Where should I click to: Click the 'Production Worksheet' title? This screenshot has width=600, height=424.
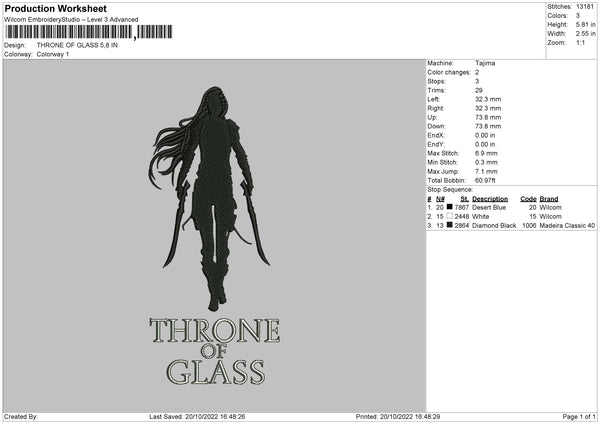(x=56, y=8)
